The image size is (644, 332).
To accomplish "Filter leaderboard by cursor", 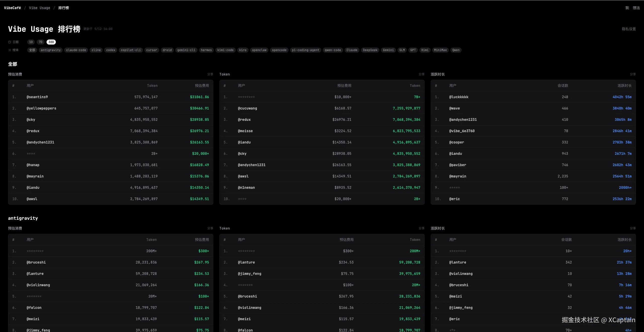I will tap(152, 50).
